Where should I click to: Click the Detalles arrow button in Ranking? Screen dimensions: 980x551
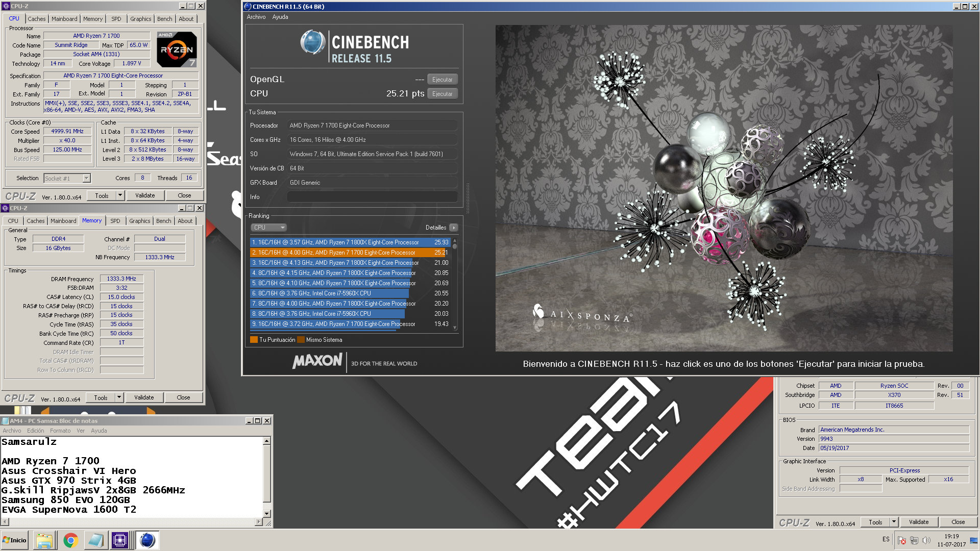tap(454, 228)
